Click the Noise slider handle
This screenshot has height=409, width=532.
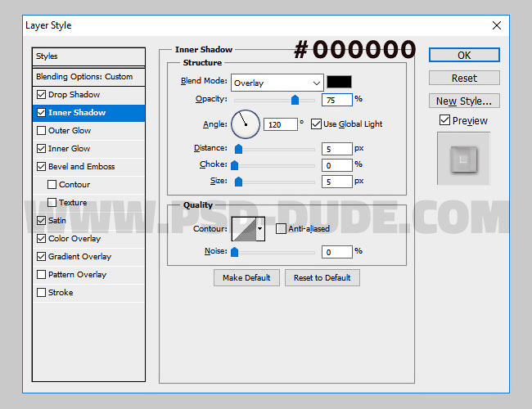pyautogui.click(x=234, y=252)
